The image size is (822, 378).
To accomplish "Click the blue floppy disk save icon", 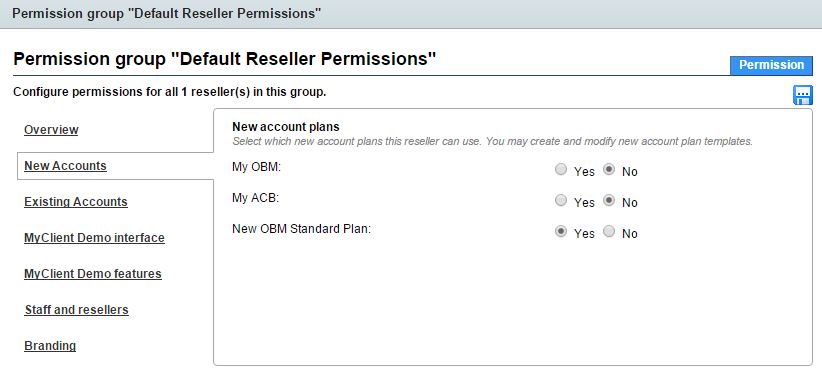I will (x=803, y=95).
